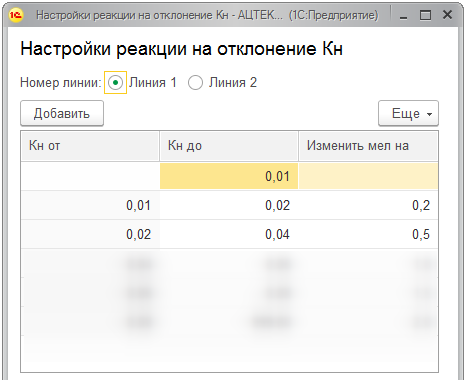Click the Изменить мел на column header
The image size is (467, 380).
pos(368,146)
